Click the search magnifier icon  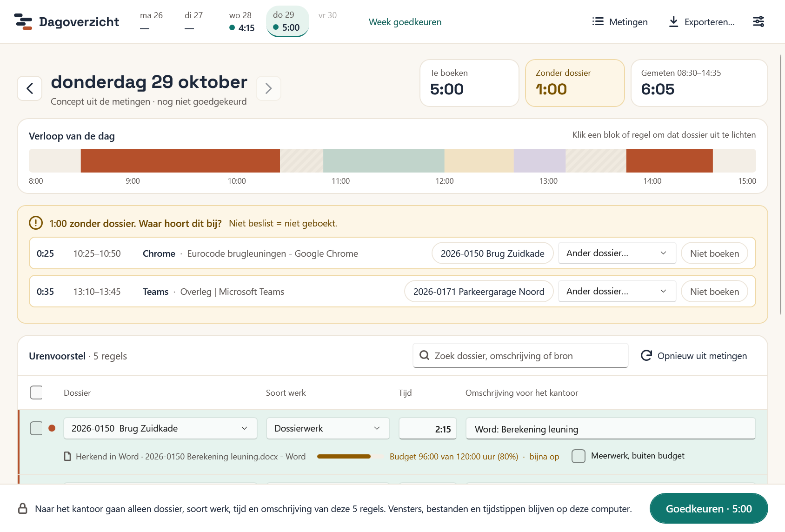[x=424, y=355]
